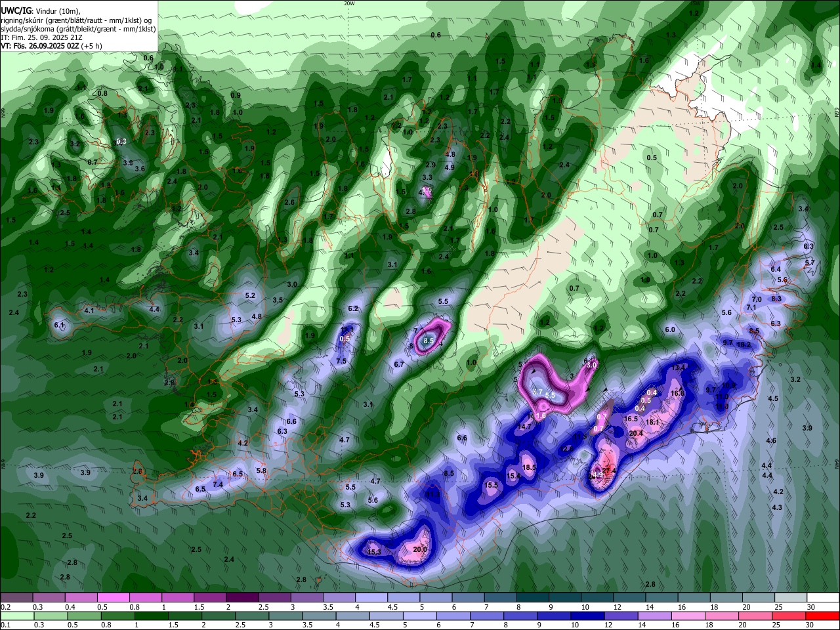Pick the darkest purple swatch between 2 and 2.5 upper legend
Viewport: 840px width, 630px height.
click(242, 598)
